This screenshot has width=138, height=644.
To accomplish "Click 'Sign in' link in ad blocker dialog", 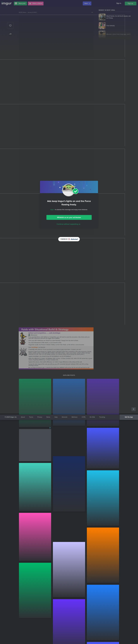I will point(52,210).
